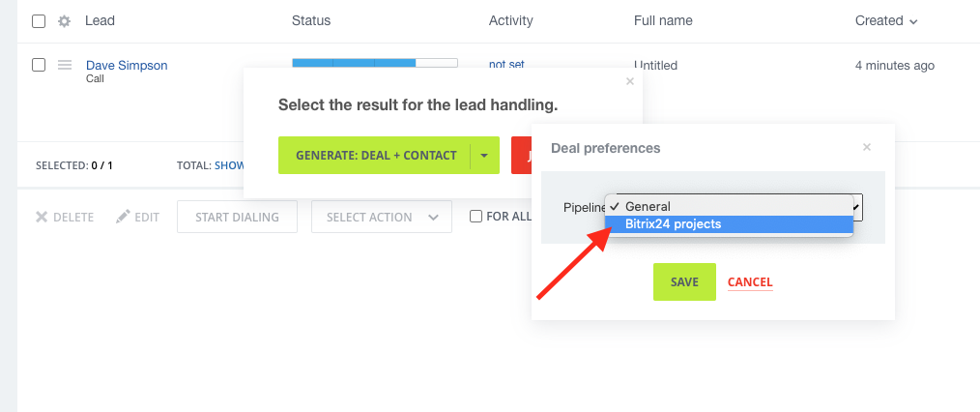Expand Generate Deal + Contact dropdown arrow

click(x=484, y=156)
